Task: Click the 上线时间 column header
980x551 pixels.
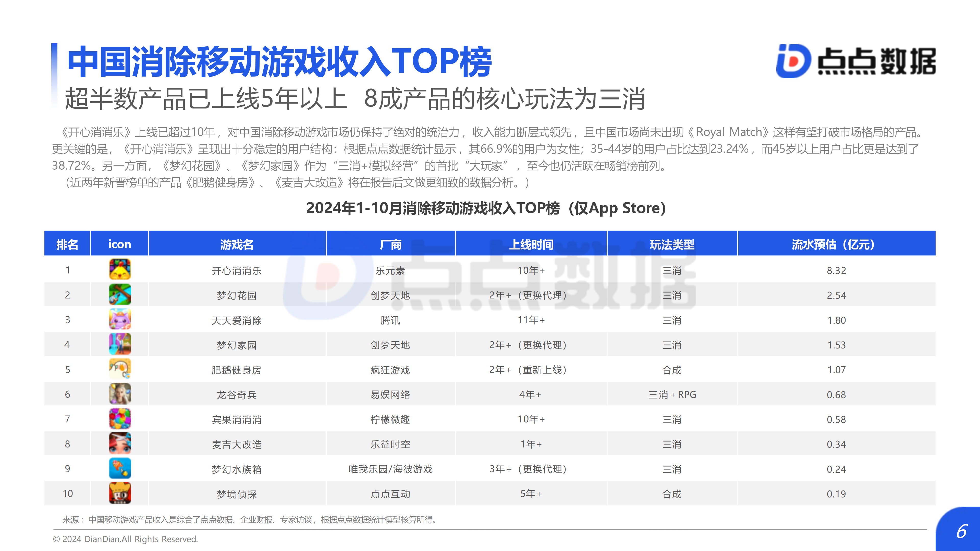Action: pyautogui.click(x=531, y=244)
